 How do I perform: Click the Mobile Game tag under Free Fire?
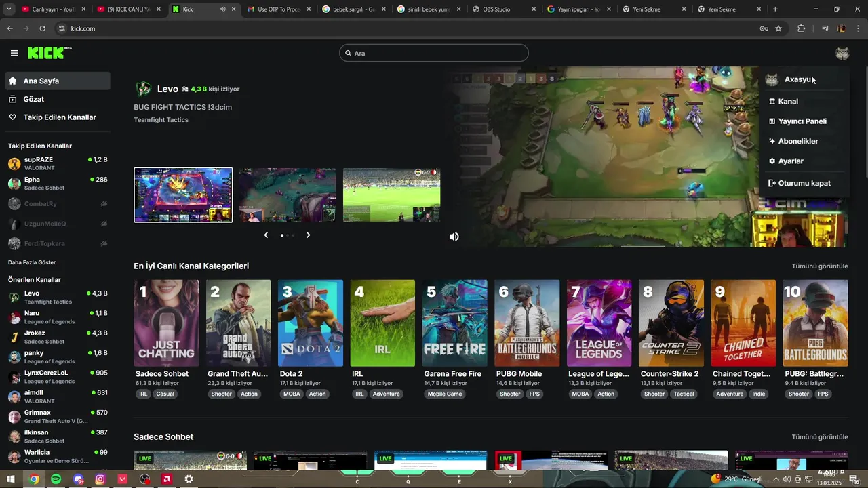coord(445,394)
